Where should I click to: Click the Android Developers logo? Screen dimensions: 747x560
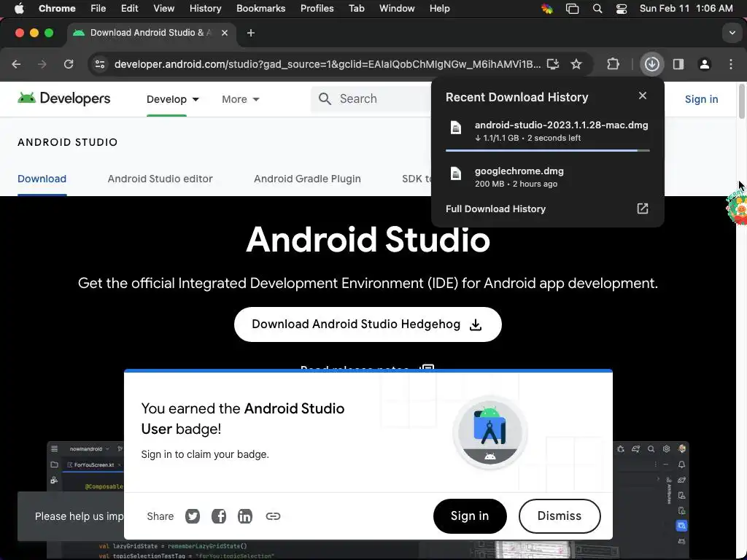pos(64,98)
